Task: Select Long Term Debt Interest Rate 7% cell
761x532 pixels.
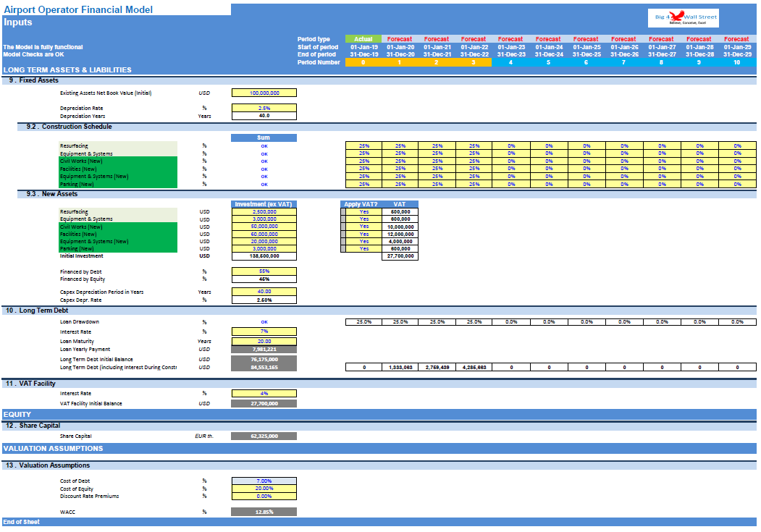Action: pyautogui.click(x=264, y=332)
